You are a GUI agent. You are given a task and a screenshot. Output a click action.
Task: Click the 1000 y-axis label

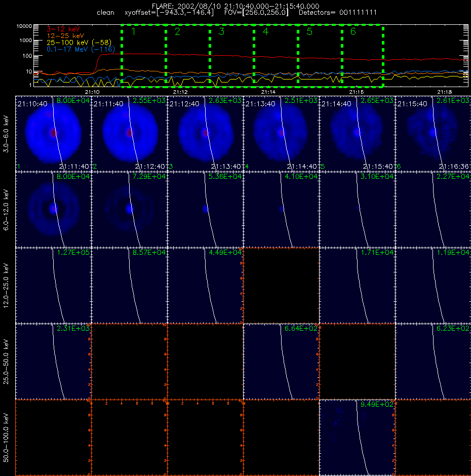(25, 41)
